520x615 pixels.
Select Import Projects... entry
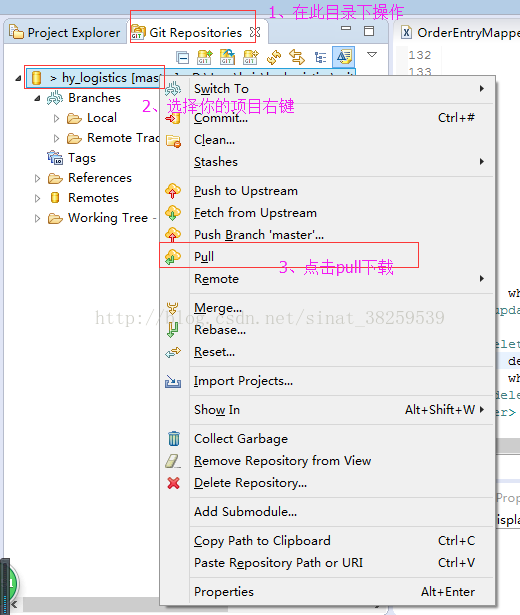tap(327, 380)
